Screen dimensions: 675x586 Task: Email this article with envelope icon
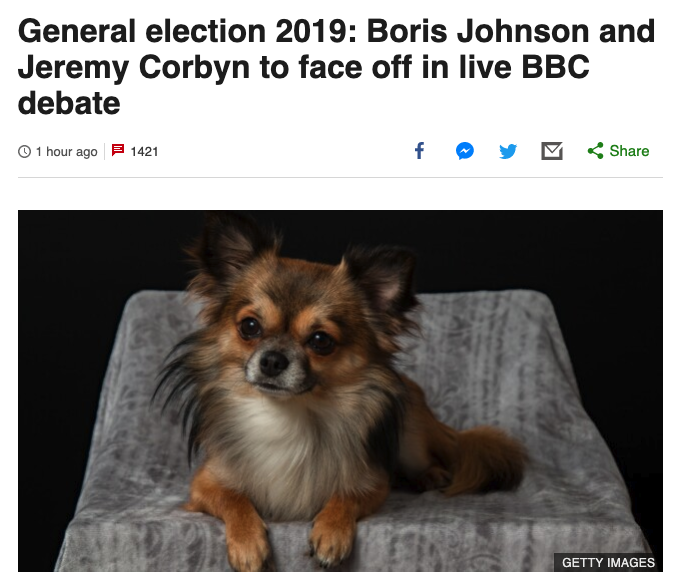click(552, 151)
